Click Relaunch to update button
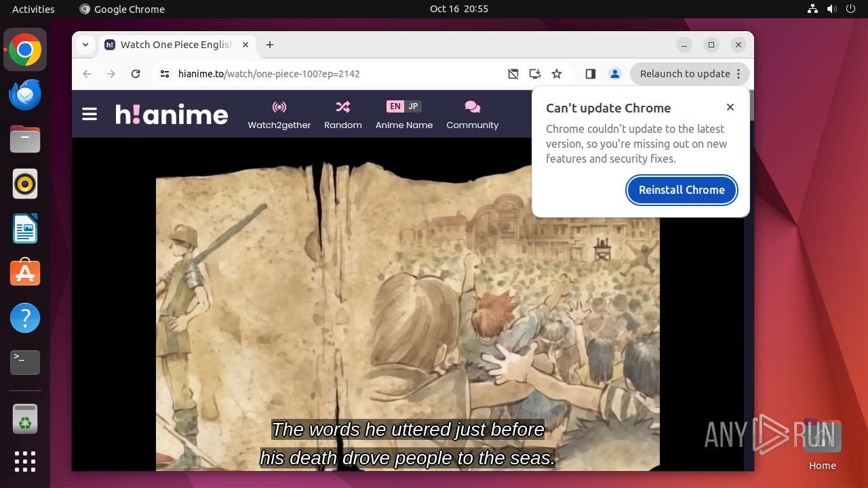 point(685,74)
